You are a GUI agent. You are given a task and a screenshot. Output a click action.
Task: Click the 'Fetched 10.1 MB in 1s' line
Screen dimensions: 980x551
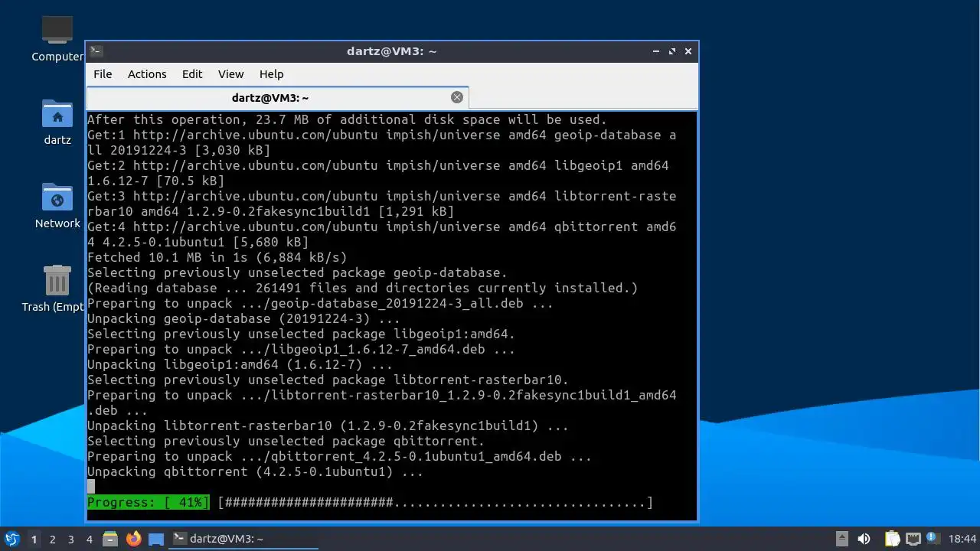coord(217,257)
